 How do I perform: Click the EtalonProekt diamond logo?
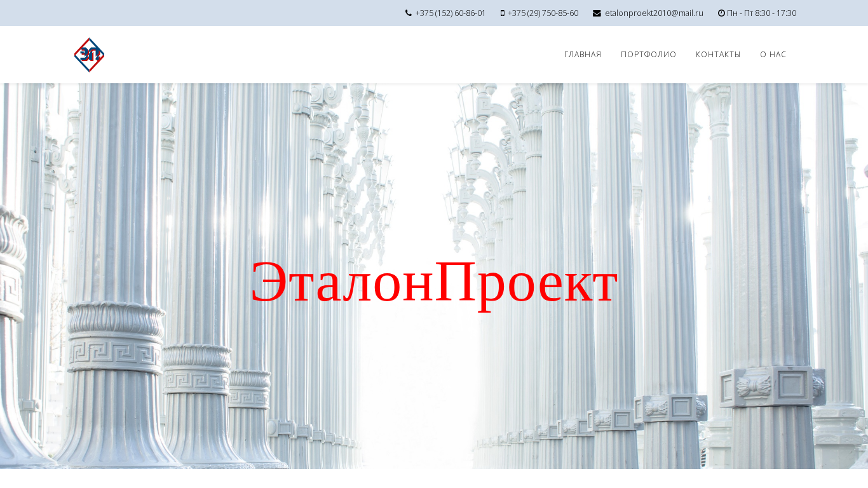(x=89, y=55)
